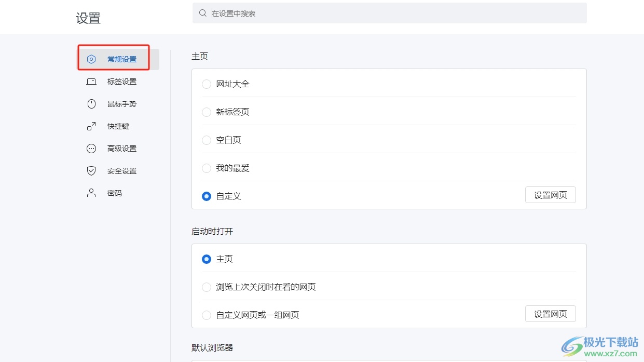
Task: Click the Mouse gestures icon
Action: point(91,104)
